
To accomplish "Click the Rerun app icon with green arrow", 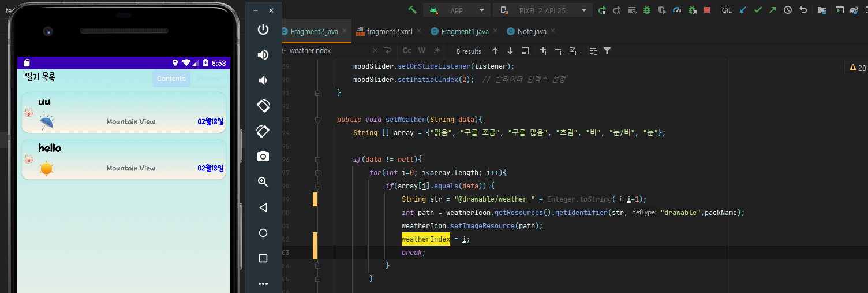I will [x=602, y=10].
